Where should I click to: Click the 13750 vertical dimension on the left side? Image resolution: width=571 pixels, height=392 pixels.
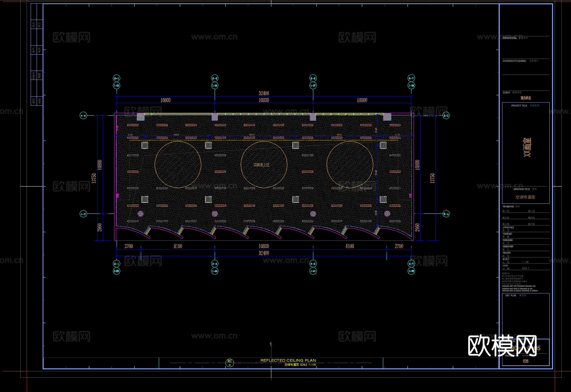tap(94, 178)
